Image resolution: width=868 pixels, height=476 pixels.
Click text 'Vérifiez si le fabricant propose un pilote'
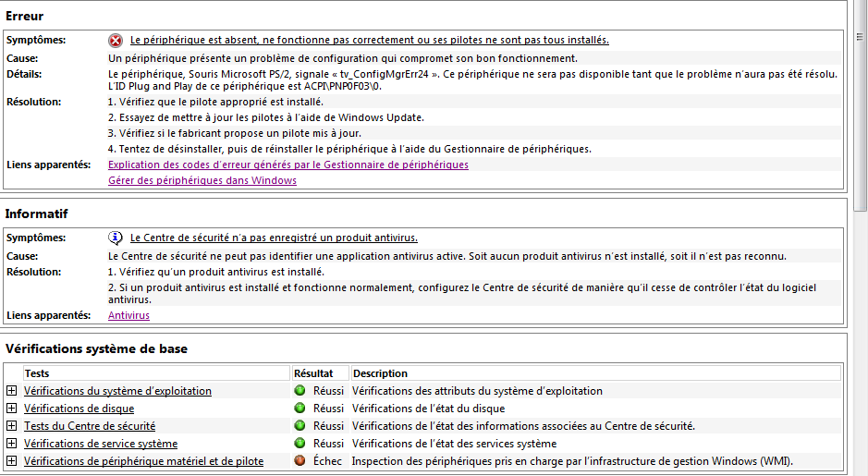[x=235, y=133]
